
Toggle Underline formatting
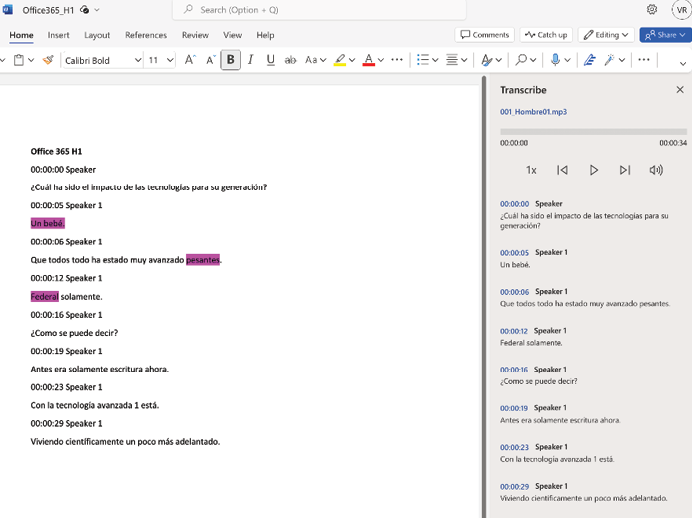271,60
